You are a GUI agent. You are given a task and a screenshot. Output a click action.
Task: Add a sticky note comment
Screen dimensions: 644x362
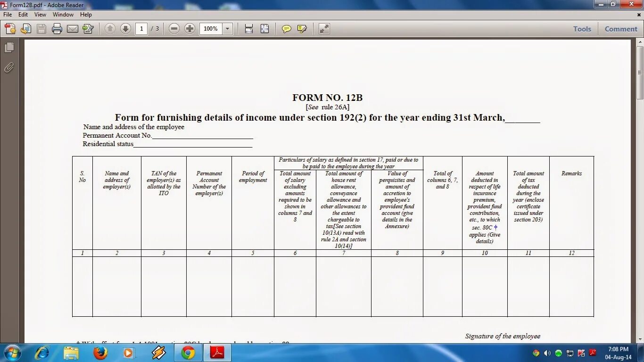pyautogui.click(x=286, y=29)
